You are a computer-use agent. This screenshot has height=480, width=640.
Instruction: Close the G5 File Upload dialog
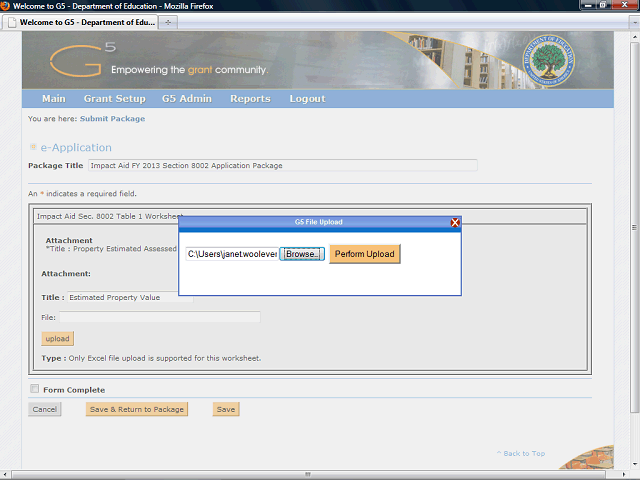(455, 222)
